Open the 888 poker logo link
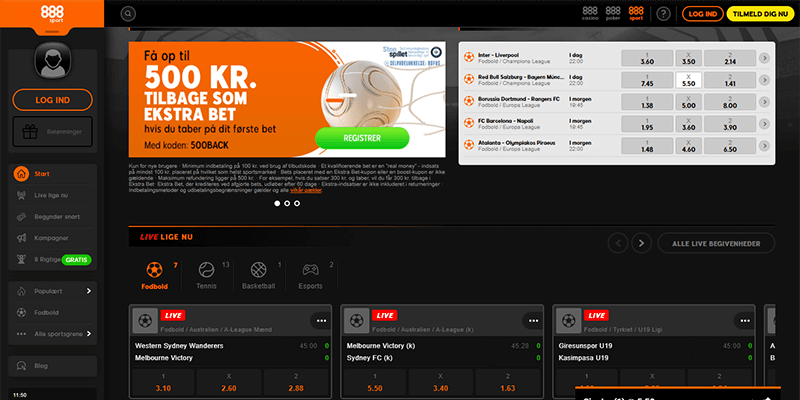 tap(613, 14)
